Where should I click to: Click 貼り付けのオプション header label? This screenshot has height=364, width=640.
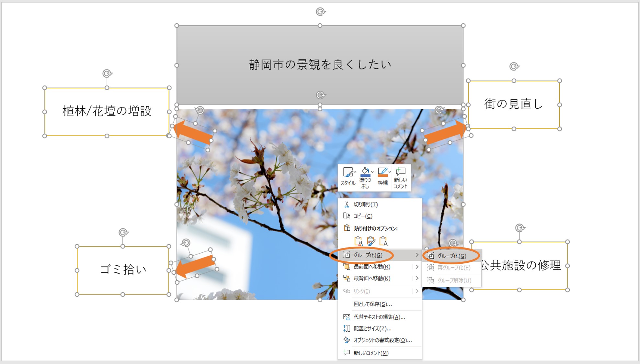coord(376,228)
